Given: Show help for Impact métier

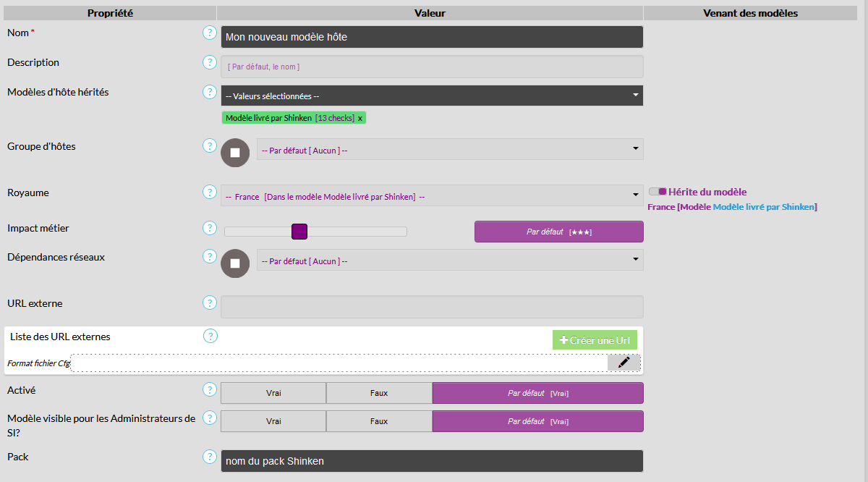Looking at the screenshot, I should point(210,228).
